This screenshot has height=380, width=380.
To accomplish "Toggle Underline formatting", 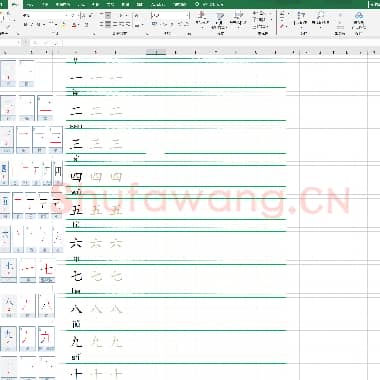I will (x=39, y=25).
